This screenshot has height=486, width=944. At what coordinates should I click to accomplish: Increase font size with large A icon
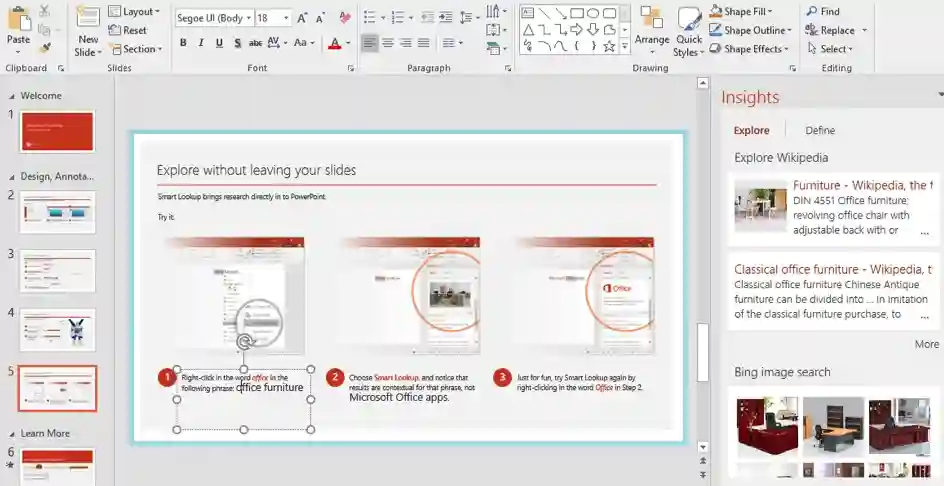click(302, 18)
